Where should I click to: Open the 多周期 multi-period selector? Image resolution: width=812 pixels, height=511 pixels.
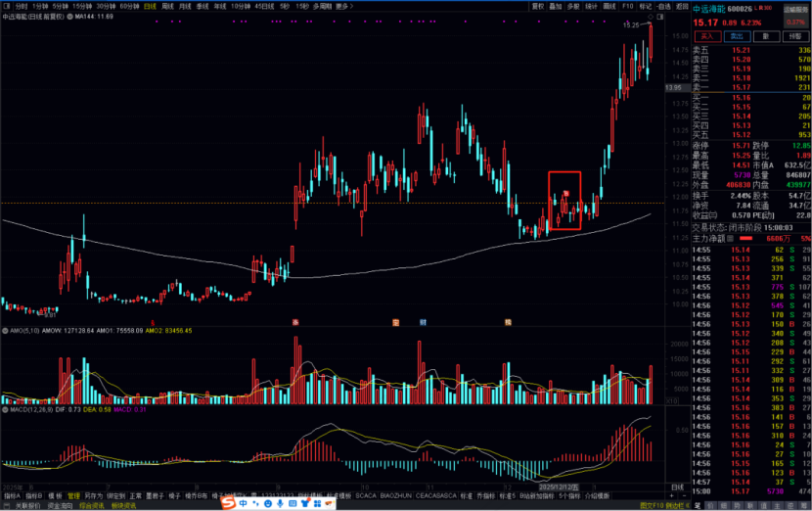pos(321,6)
